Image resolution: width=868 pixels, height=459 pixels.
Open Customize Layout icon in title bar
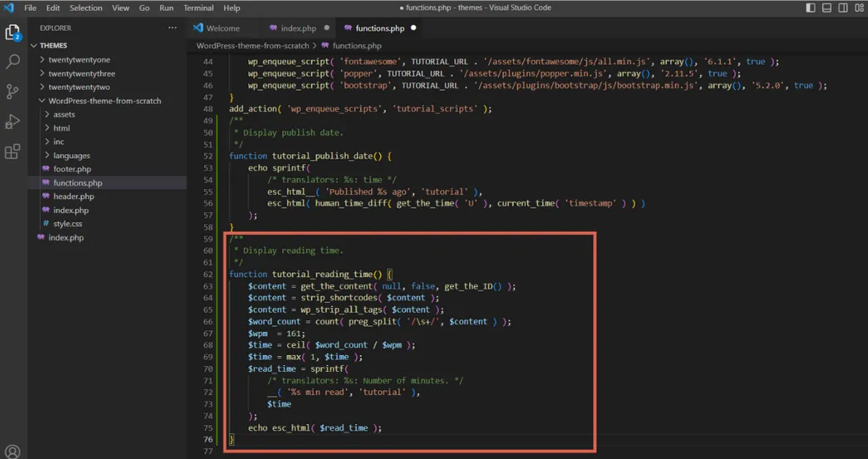(859, 7)
